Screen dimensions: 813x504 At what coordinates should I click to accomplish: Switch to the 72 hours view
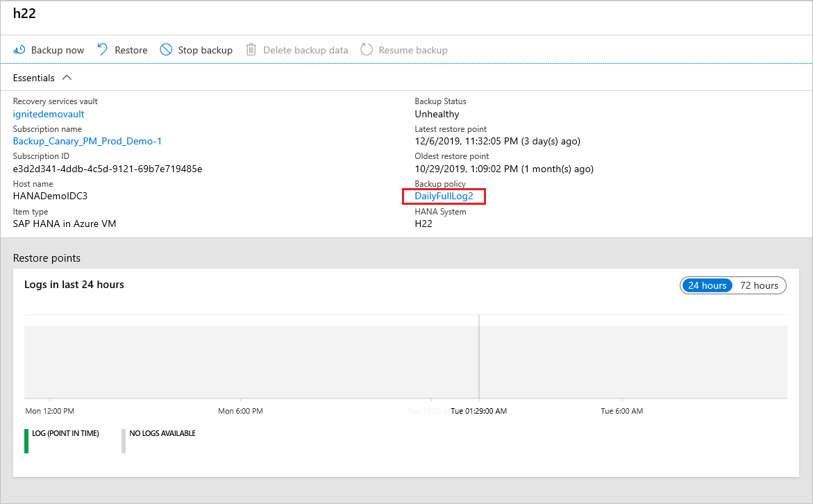coord(759,285)
